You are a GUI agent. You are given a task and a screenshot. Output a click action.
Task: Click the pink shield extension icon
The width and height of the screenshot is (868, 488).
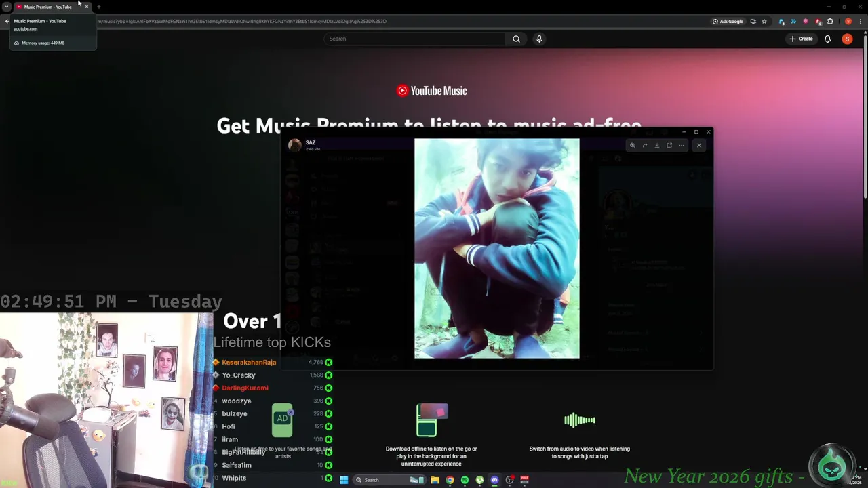pyautogui.click(x=806, y=21)
